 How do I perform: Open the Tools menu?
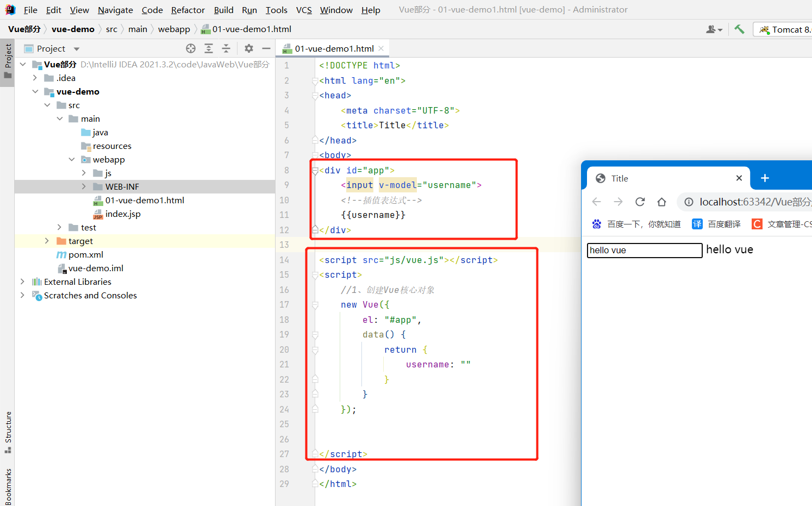[x=276, y=10]
